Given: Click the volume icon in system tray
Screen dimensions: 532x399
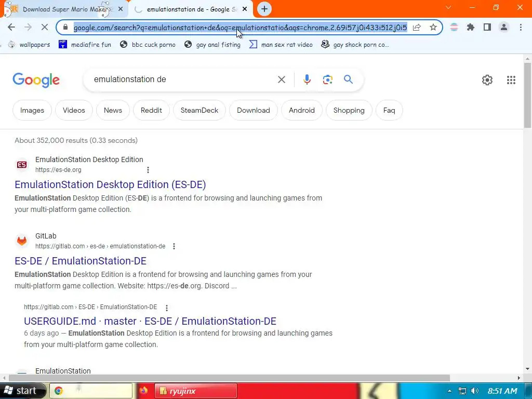Looking at the screenshot, I should pos(475,391).
